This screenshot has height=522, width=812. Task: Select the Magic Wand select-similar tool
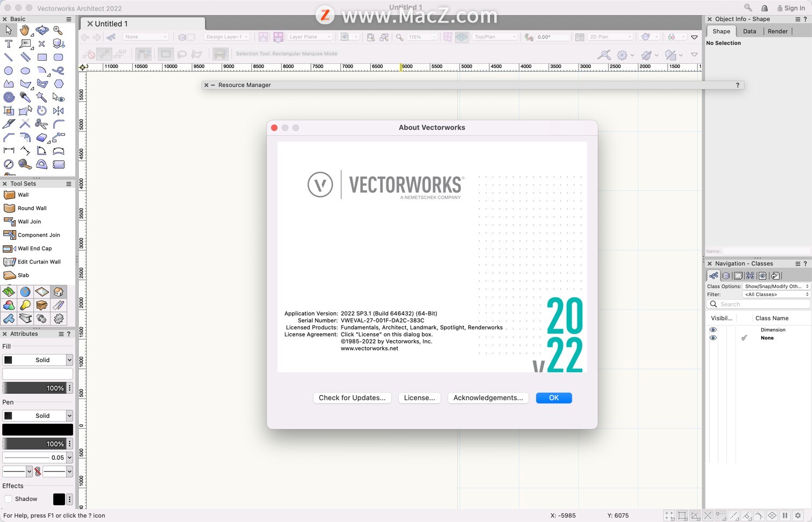[42, 97]
